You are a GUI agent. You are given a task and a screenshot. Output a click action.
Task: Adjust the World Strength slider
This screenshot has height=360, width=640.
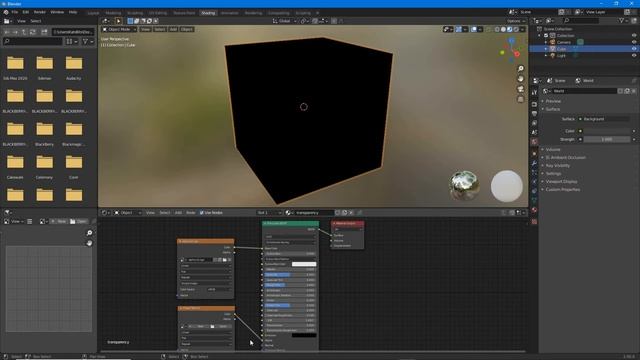(607, 140)
